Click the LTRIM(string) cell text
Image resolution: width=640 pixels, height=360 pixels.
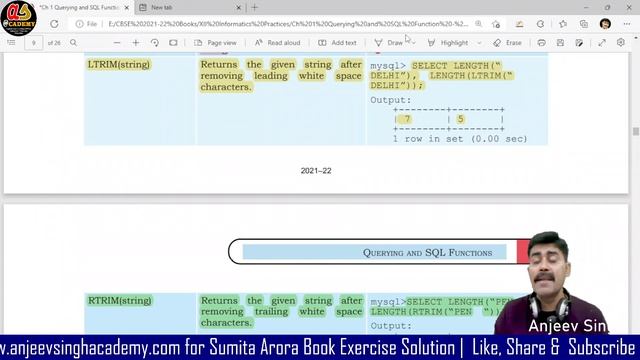pyautogui.click(x=119, y=64)
